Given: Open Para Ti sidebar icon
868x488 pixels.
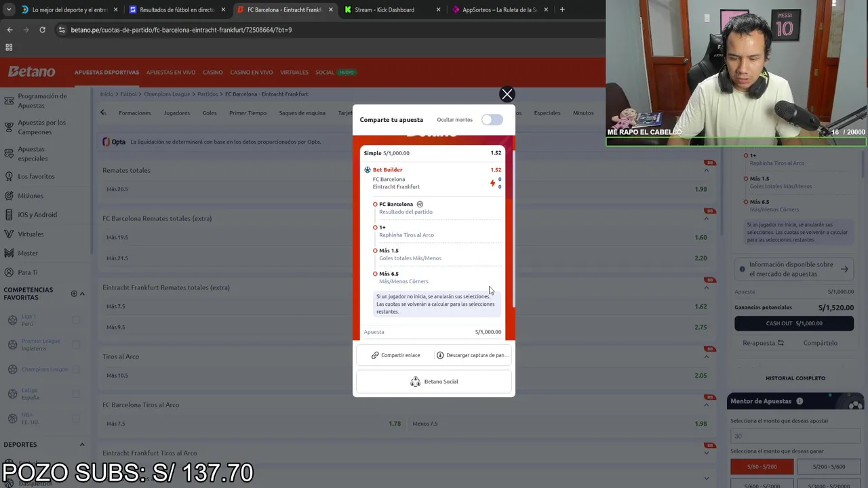Looking at the screenshot, I should click(x=9, y=272).
